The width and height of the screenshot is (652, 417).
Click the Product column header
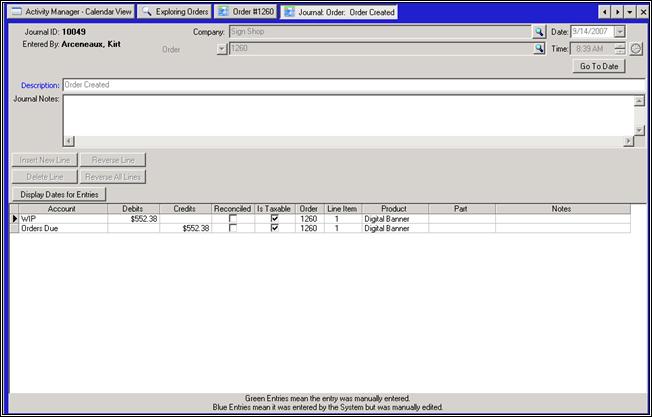pos(395,209)
